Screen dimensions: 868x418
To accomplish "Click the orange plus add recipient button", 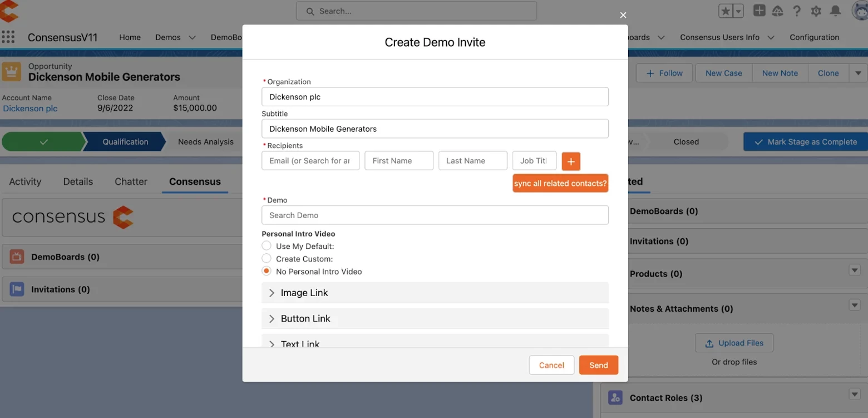I will tap(571, 161).
